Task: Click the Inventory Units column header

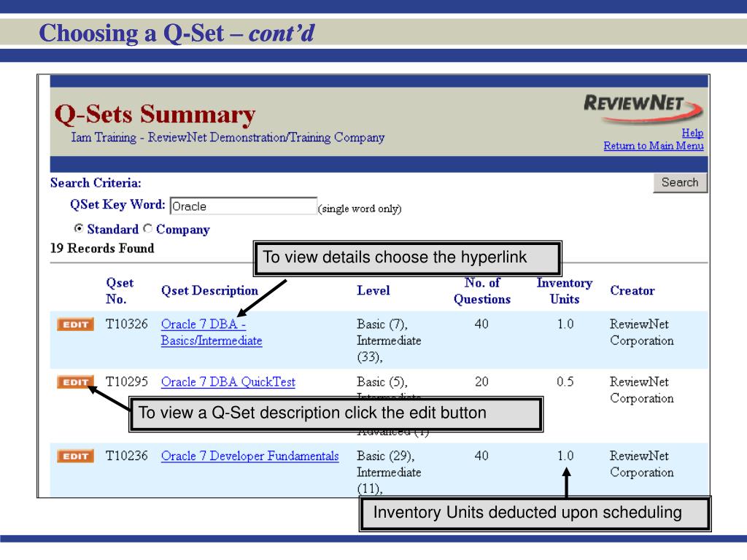Action: click(565, 291)
